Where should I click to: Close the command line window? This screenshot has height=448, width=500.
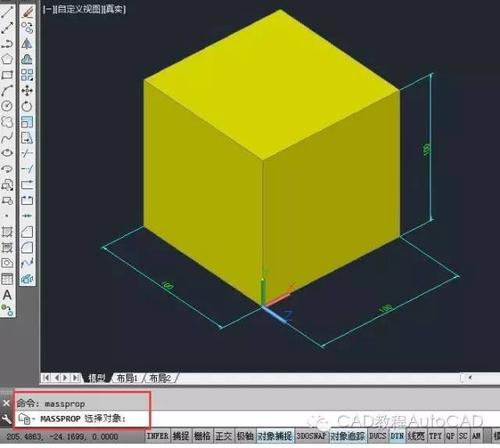6,403
